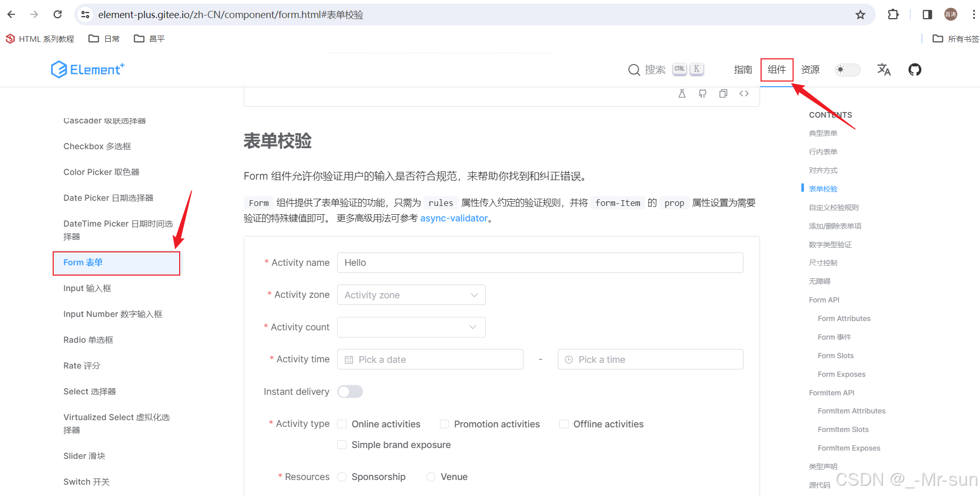Open the Activity zone dropdown
Image resolution: width=980 pixels, height=496 pixels.
click(x=412, y=295)
